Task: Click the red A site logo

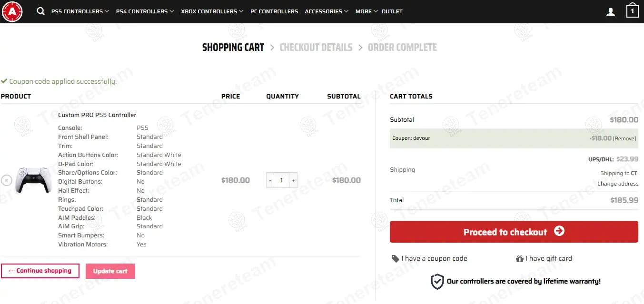Action: [x=12, y=11]
